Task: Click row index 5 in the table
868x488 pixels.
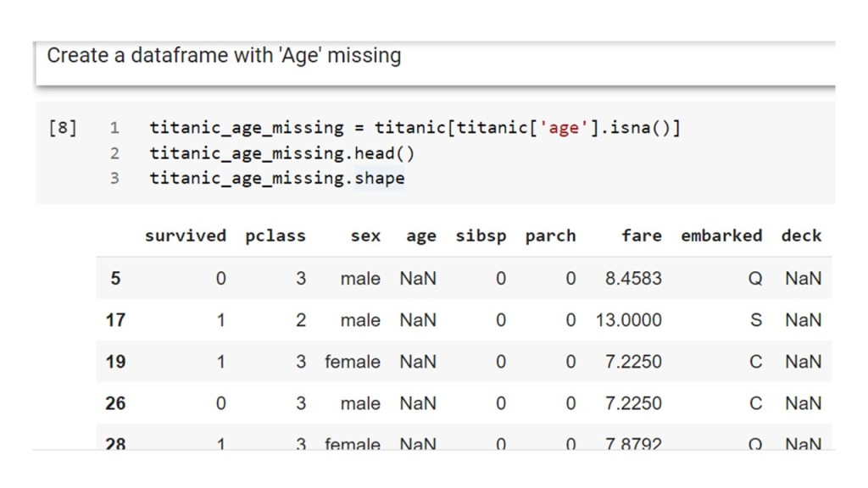Action: pyautogui.click(x=115, y=278)
